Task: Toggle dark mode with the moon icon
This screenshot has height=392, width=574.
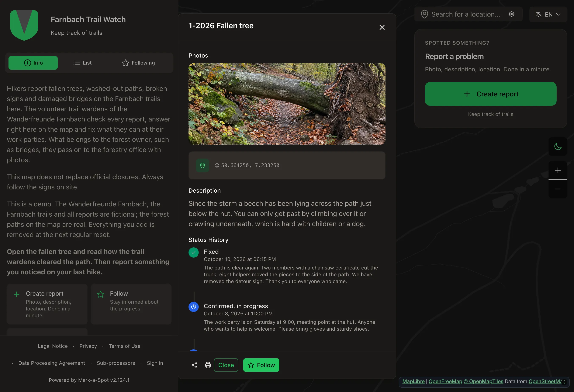Action: pos(558,147)
